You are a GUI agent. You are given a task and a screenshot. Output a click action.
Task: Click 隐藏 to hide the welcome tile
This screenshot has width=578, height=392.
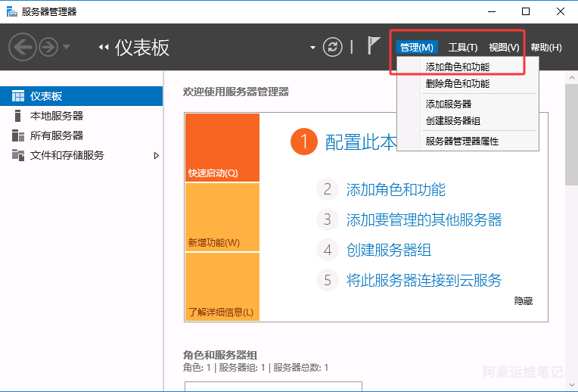point(524,301)
